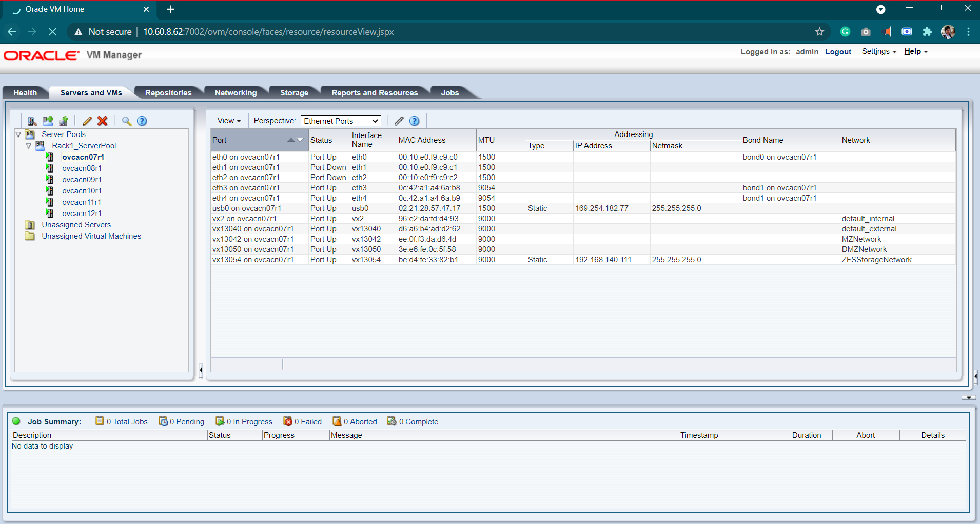Bookmark this page with the star icon
The width and height of the screenshot is (980, 524).
tap(819, 32)
